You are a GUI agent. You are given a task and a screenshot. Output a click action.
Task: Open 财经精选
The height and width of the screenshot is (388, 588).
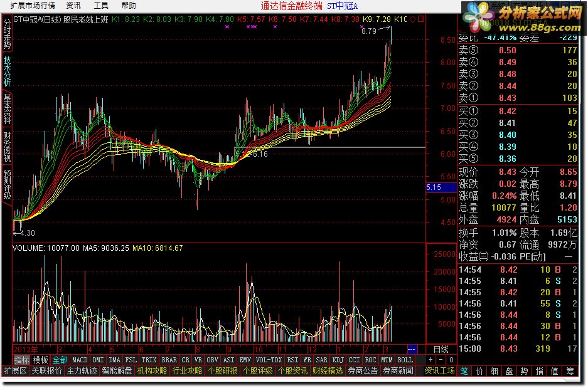coord(328,371)
